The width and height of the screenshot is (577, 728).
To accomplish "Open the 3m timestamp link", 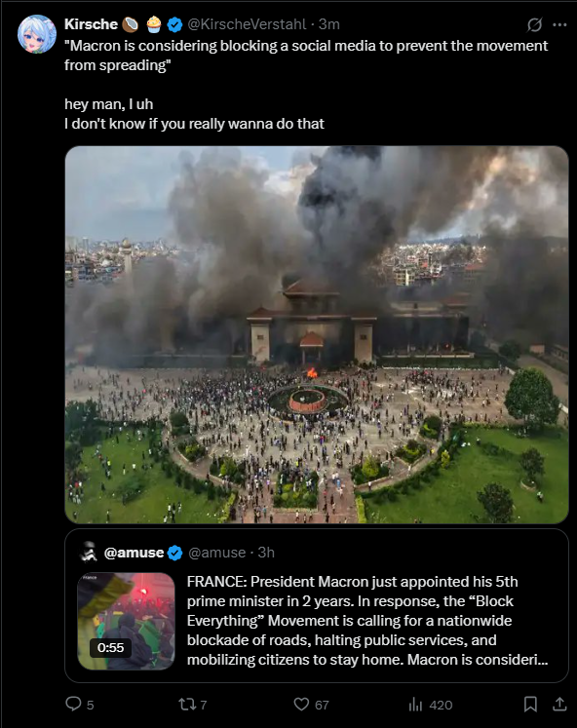I will (329, 24).
